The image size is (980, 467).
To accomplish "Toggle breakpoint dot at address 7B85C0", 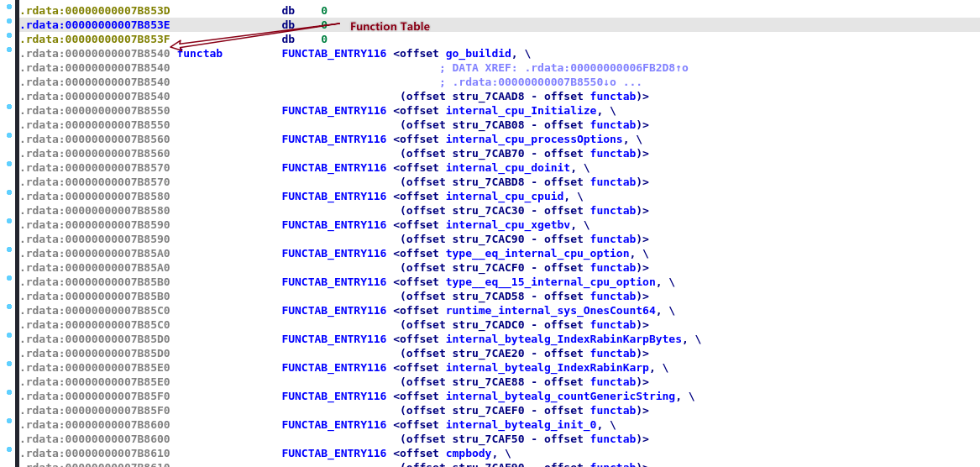I will click(8, 307).
